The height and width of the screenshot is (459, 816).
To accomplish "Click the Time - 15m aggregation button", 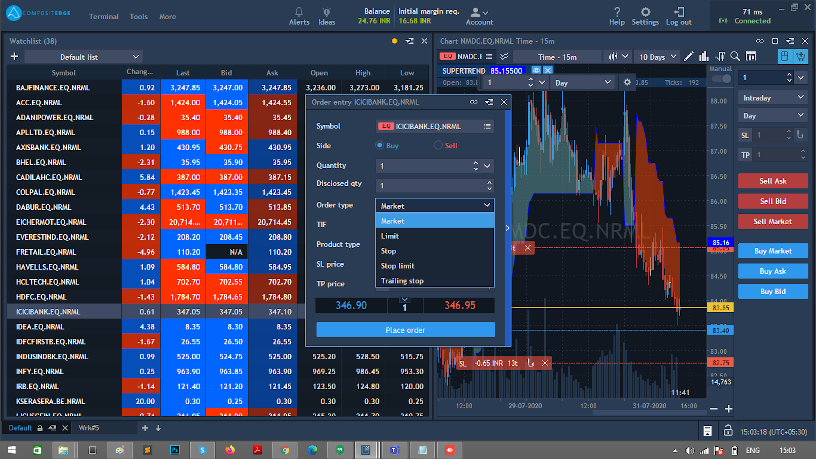I will (557, 57).
